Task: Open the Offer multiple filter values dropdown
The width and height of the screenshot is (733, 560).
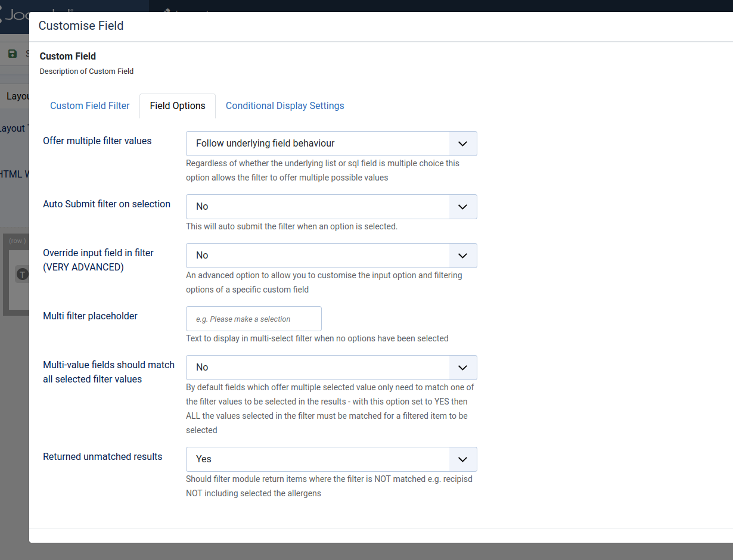Action: pos(331,144)
